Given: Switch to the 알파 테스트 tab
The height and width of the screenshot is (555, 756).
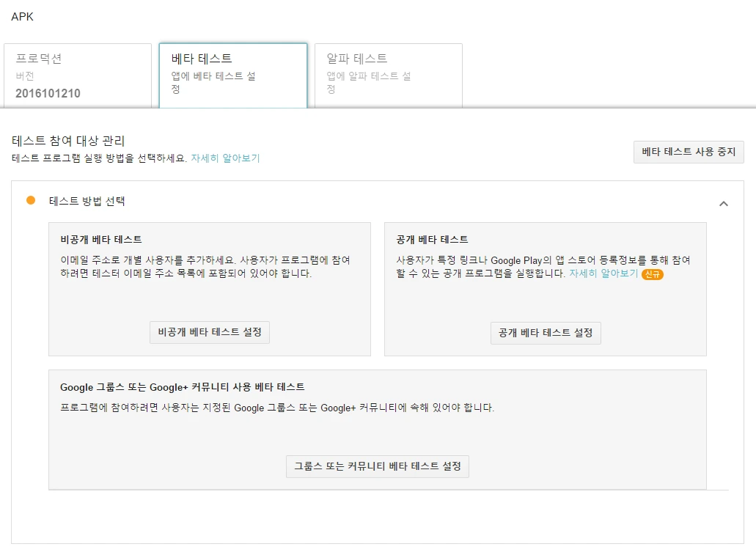Looking at the screenshot, I should (388, 76).
